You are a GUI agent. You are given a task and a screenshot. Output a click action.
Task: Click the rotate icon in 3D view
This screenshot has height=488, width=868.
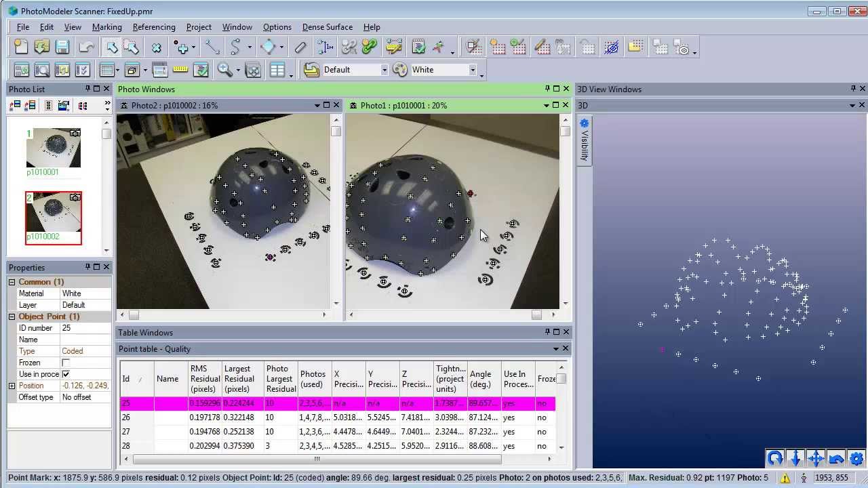[x=774, y=459]
